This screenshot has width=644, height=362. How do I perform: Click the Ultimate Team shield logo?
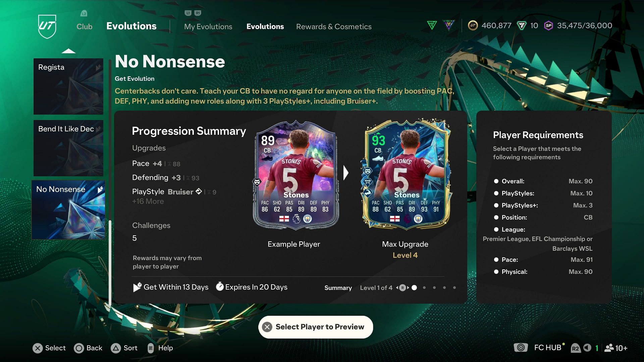point(47,26)
